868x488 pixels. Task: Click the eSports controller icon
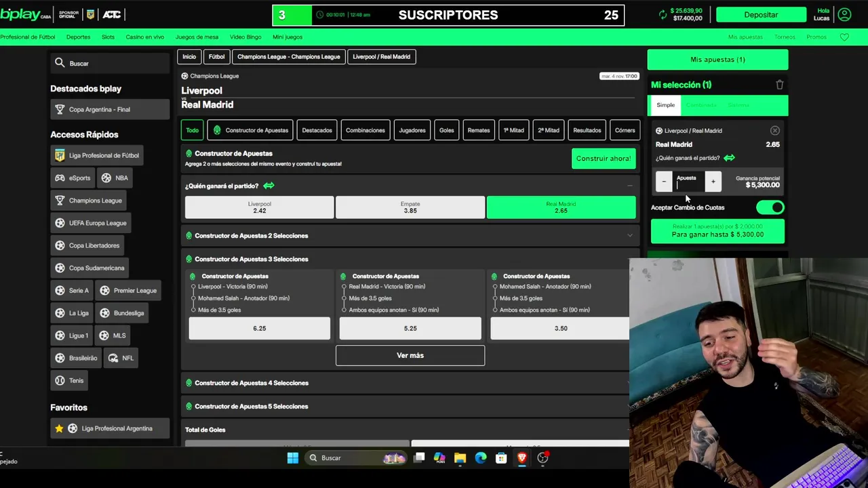click(x=60, y=178)
